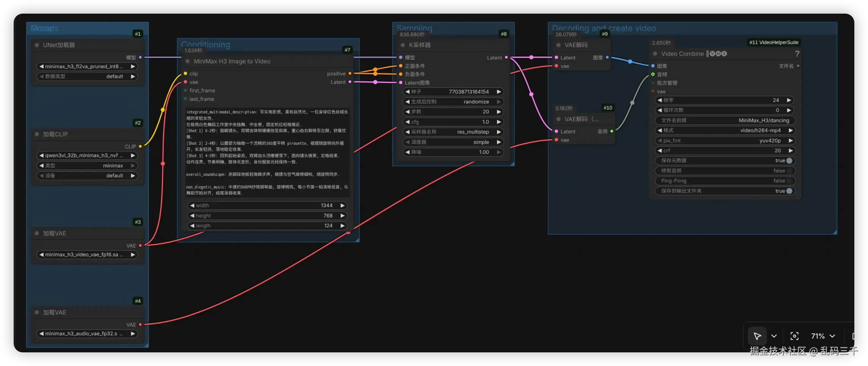This screenshot has width=868, height=366.
Task: Increase crf using its right arrow
Action: pyautogui.click(x=791, y=151)
